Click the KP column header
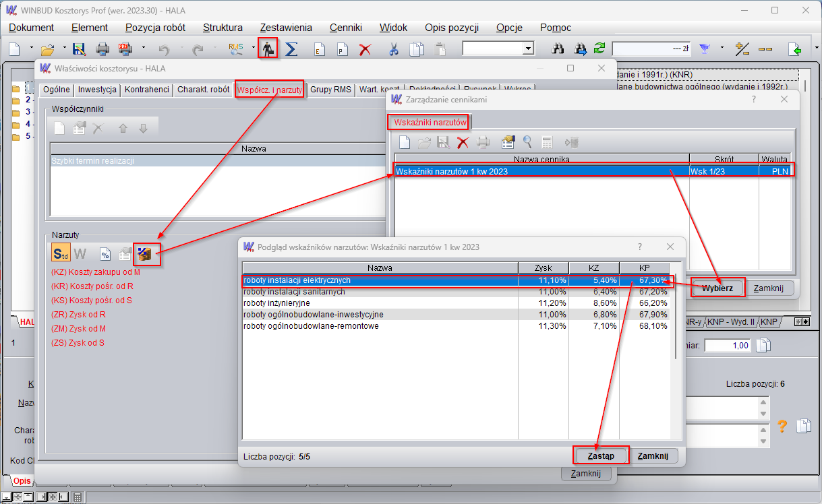822x504 pixels. tap(644, 267)
